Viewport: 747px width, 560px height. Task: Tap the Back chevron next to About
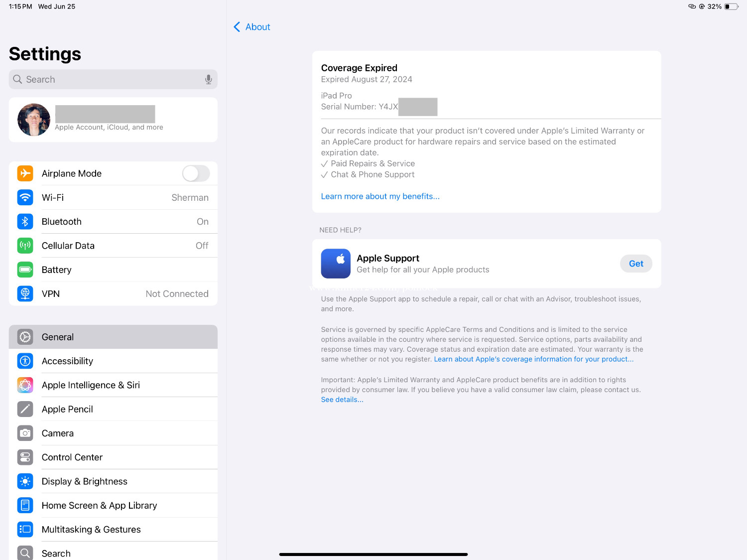pos(237,27)
